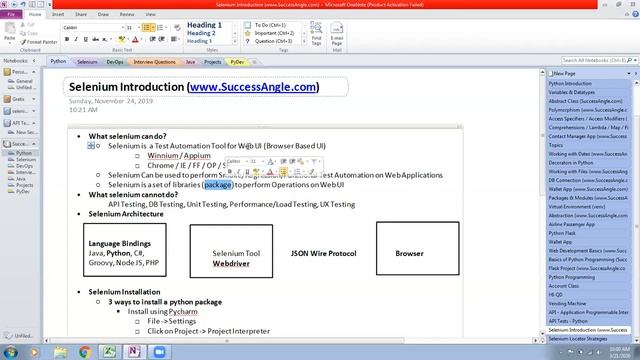Expand the Gratis notebook in sidebar

pos(34,99)
